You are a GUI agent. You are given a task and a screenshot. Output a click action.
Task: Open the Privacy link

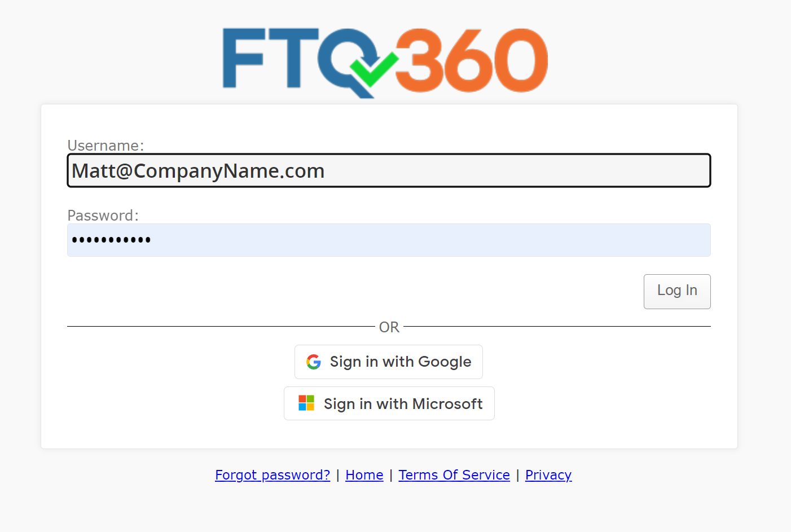tap(548, 475)
